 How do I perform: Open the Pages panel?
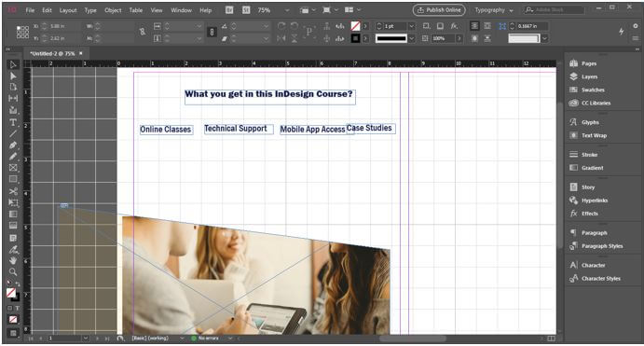pyautogui.click(x=588, y=63)
